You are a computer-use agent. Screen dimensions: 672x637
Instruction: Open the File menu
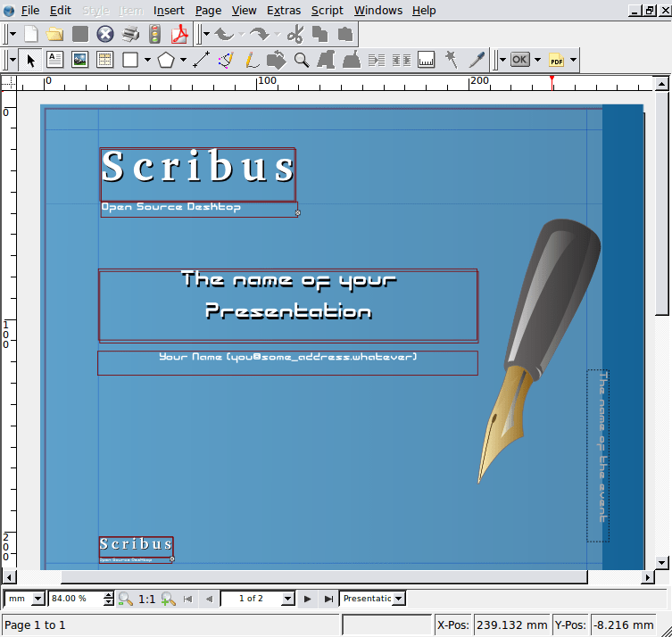(30, 11)
